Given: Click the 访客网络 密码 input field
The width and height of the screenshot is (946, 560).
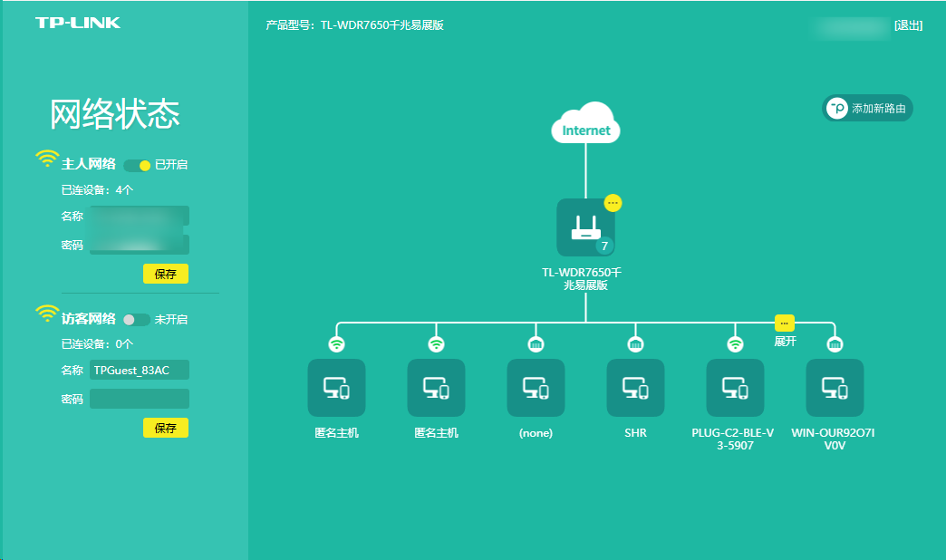Looking at the screenshot, I should click(x=140, y=399).
